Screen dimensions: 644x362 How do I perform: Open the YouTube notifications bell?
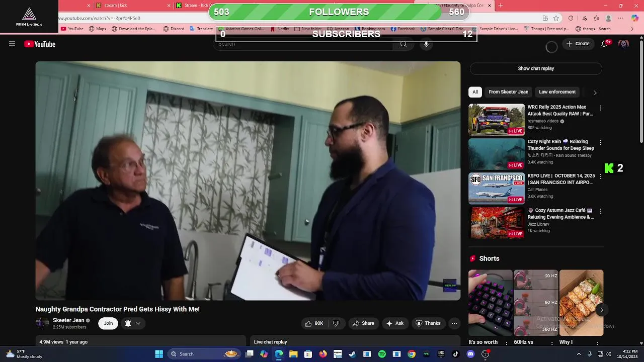click(604, 44)
